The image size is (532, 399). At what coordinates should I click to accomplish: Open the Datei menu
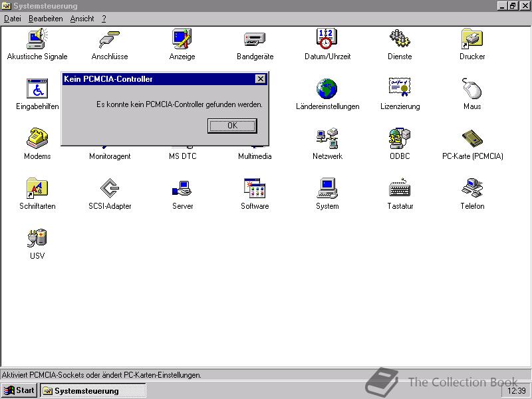coord(13,19)
